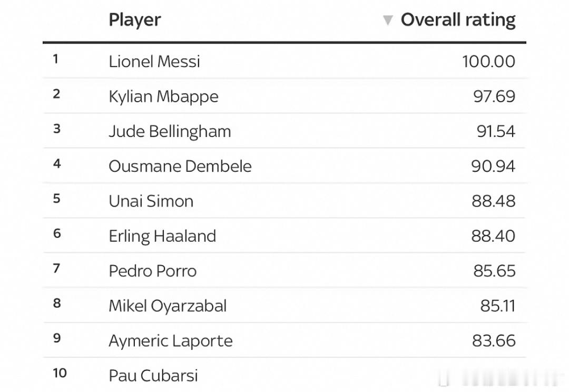
Task: Click Mikel Oyarzabal name
Action: (x=168, y=306)
